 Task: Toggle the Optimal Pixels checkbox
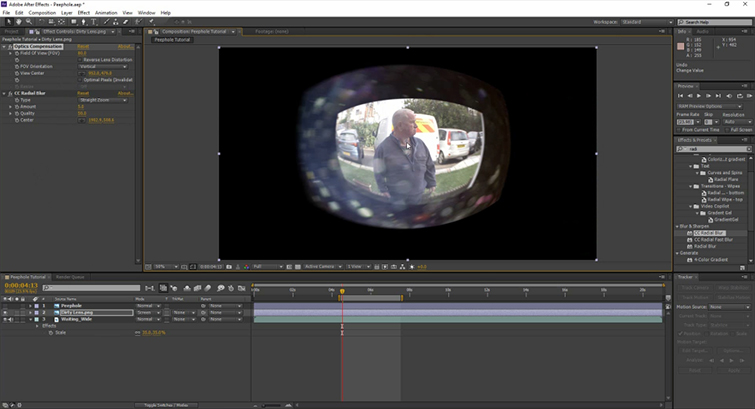click(x=82, y=78)
